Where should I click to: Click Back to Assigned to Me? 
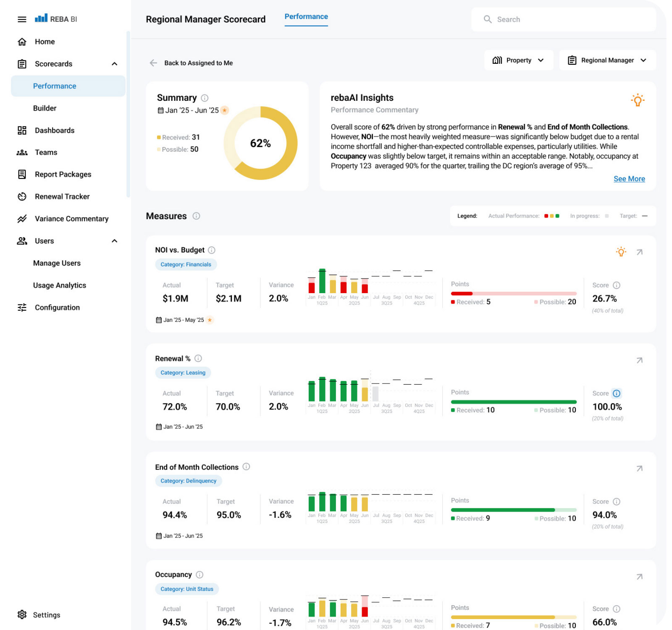[x=198, y=63]
